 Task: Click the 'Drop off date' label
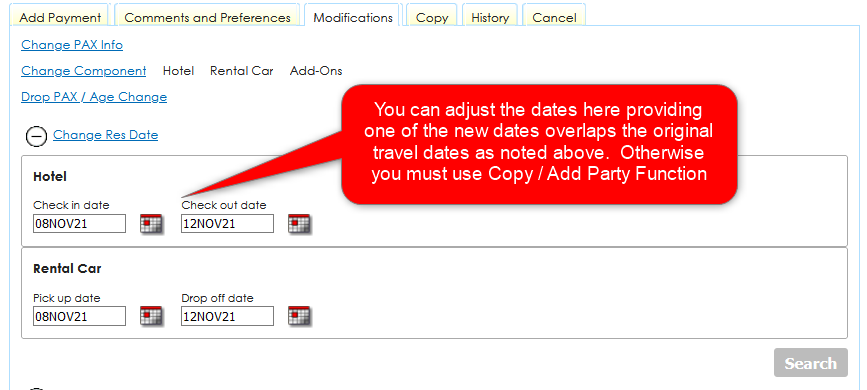click(217, 298)
